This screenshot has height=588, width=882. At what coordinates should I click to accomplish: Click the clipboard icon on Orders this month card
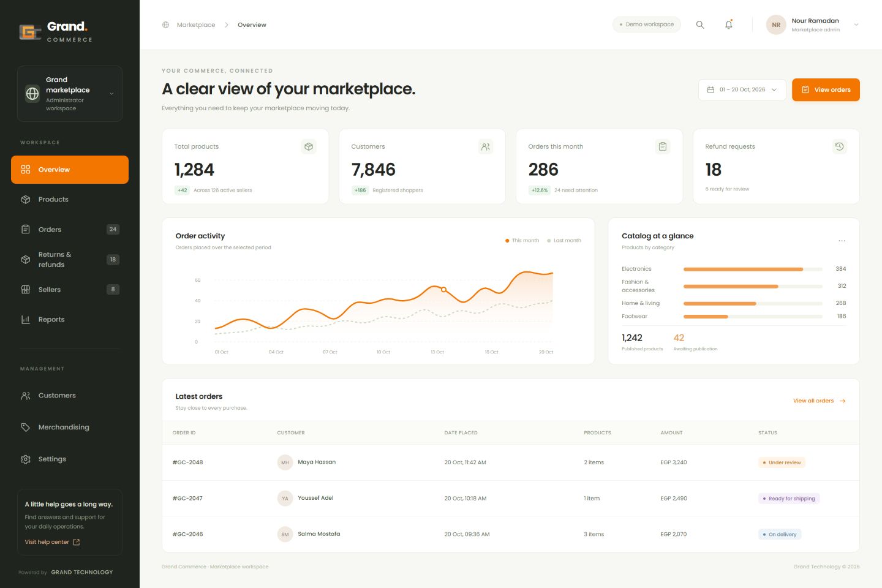(663, 146)
